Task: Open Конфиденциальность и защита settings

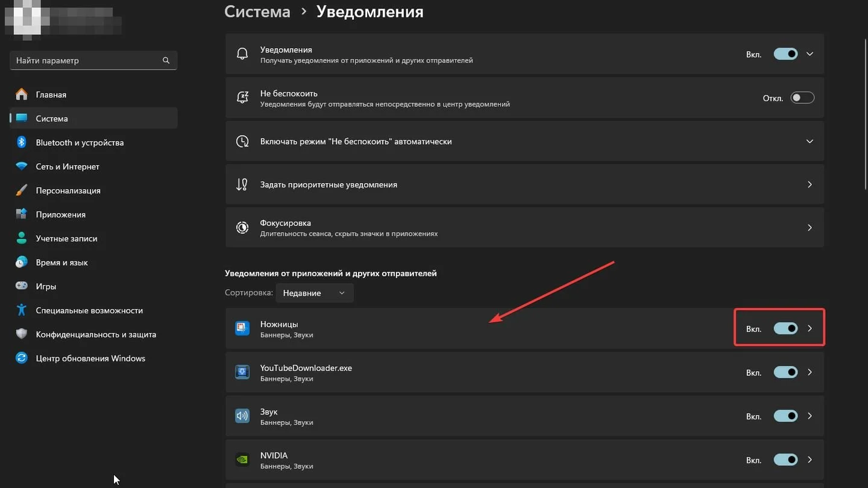Action: tap(93, 334)
